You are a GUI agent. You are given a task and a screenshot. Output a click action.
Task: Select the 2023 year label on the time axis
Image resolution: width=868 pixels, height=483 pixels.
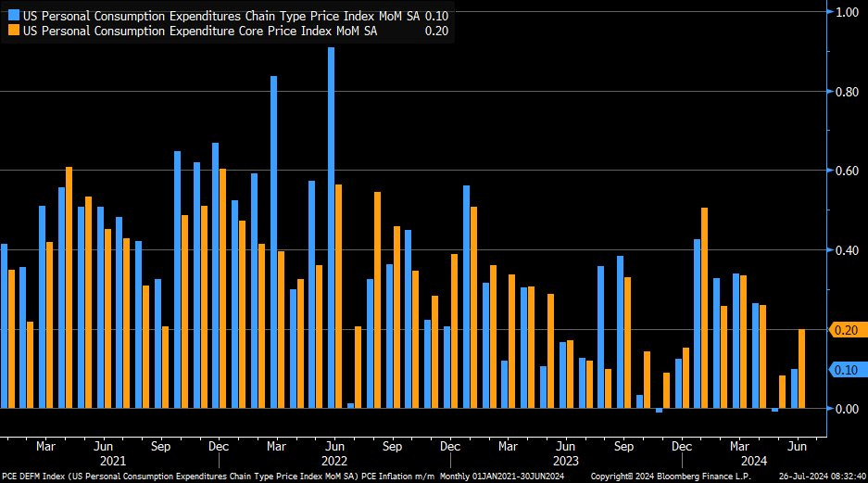pyautogui.click(x=565, y=461)
